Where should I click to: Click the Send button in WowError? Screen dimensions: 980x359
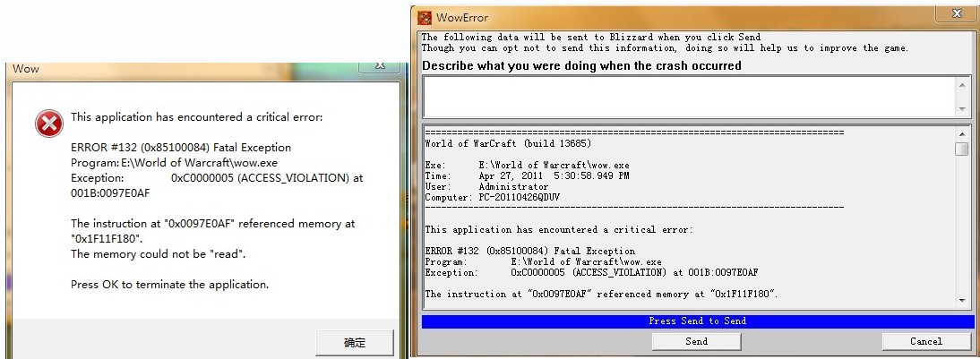tap(696, 341)
